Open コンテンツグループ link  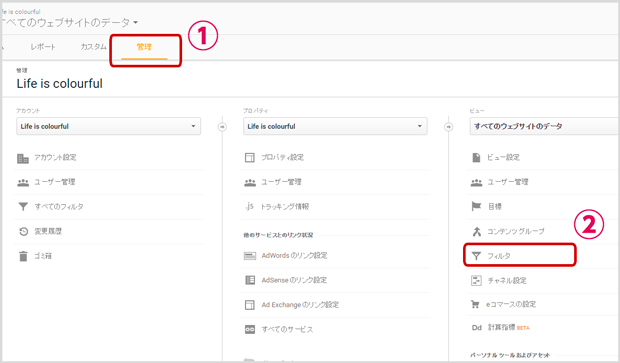(516, 231)
